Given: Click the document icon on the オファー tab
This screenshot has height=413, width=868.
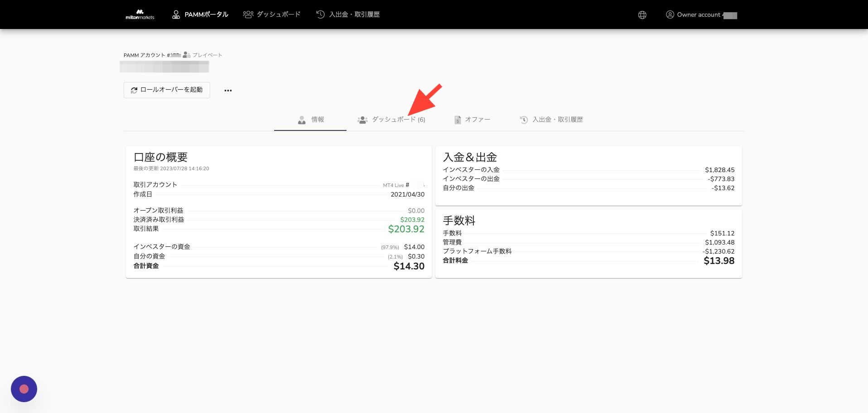Looking at the screenshot, I should pos(458,120).
